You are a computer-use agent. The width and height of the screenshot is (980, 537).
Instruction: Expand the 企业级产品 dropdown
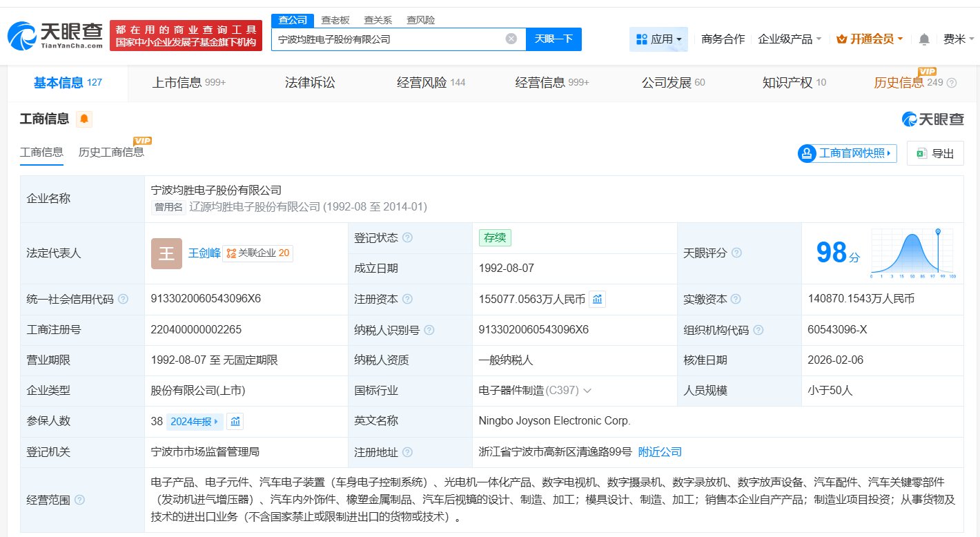(x=789, y=39)
